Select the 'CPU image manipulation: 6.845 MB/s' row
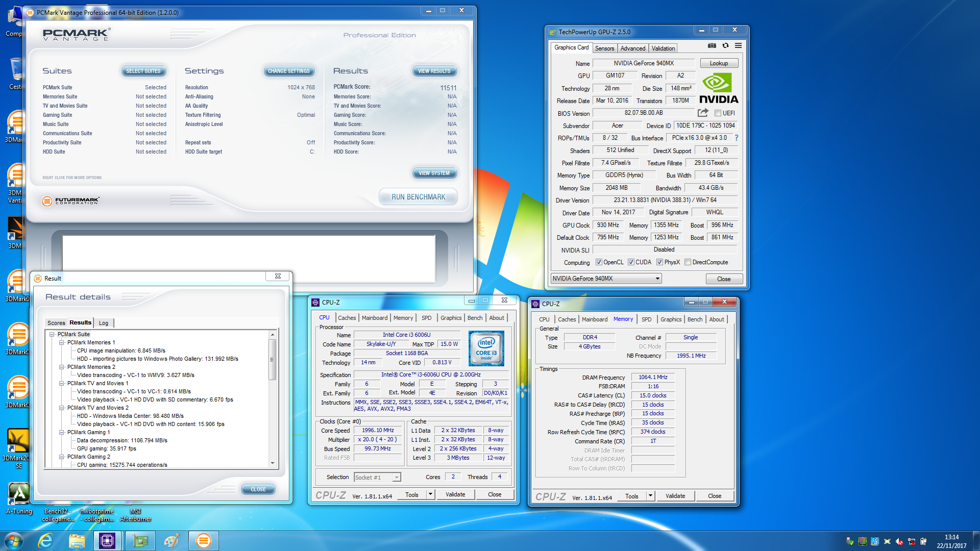 pyautogui.click(x=121, y=351)
